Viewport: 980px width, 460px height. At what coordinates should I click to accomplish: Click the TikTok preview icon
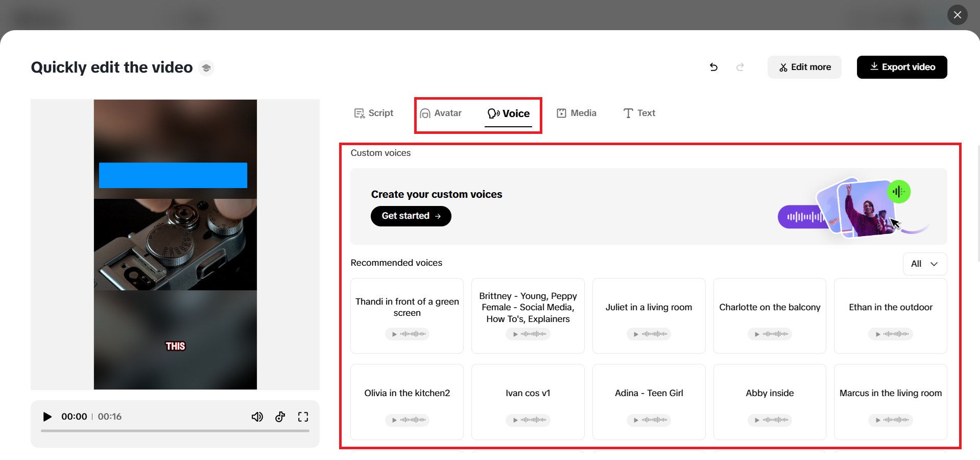[x=280, y=417]
